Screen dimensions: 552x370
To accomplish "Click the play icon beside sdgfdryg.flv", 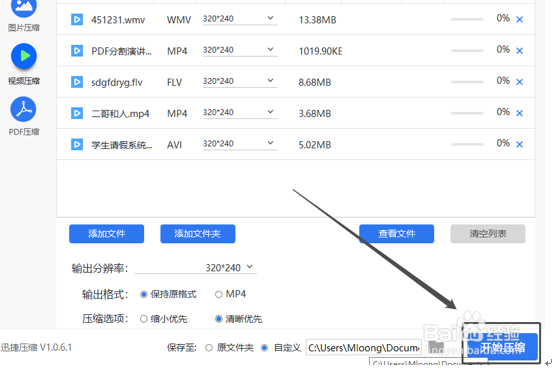I will tap(77, 82).
